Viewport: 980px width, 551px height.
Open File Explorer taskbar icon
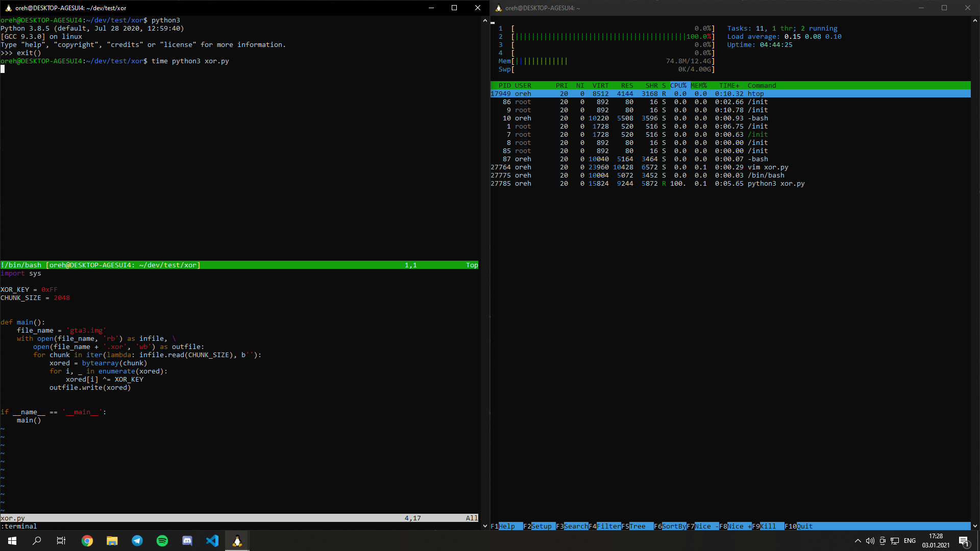[112, 541]
